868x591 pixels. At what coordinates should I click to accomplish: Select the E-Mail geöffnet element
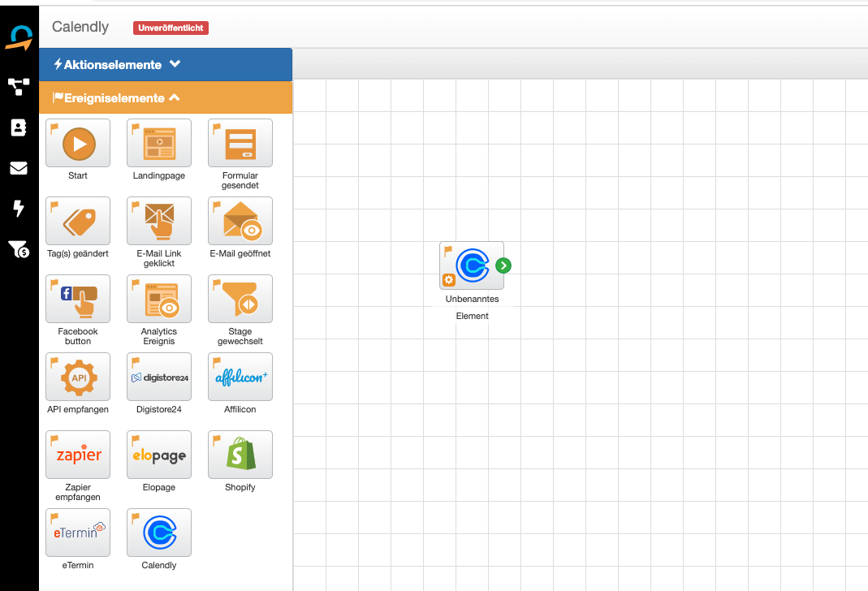tap(240, 221)
